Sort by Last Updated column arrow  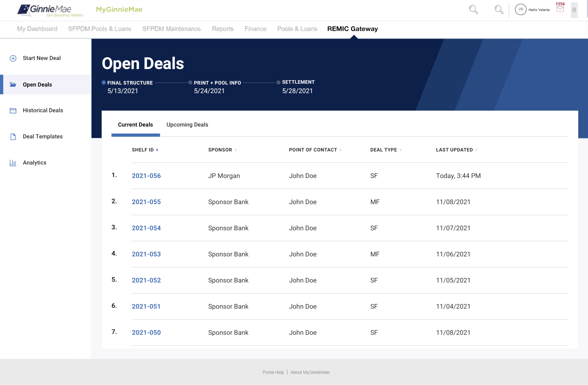pos(476,150)
